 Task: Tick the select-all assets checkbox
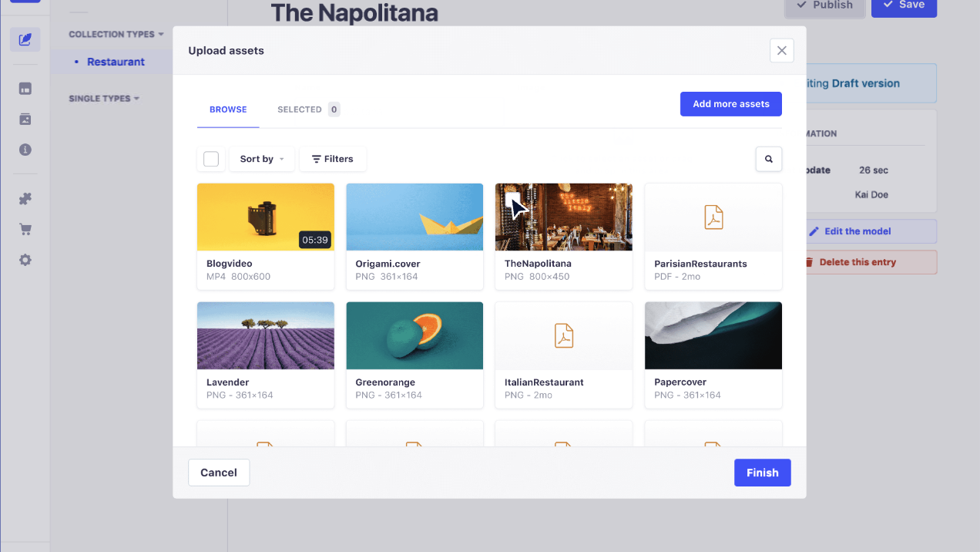pyautogui.click(x=211, y=159)
